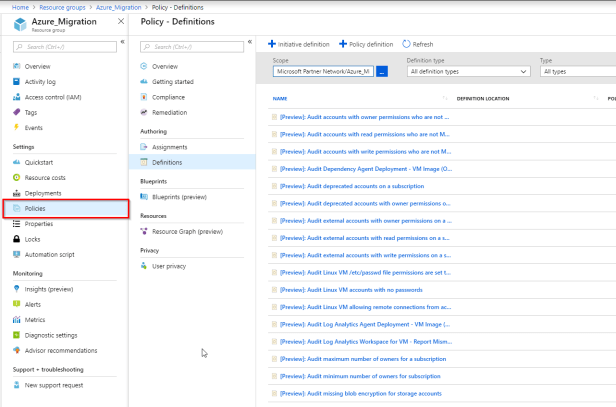The image size is (616, 407).
Task: Select the Tags icon in sidebar
Action: tap(15, 112)
